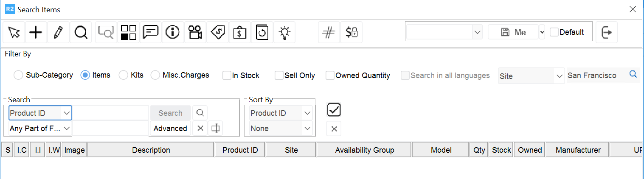Click the Me save button

coord(513,32)
